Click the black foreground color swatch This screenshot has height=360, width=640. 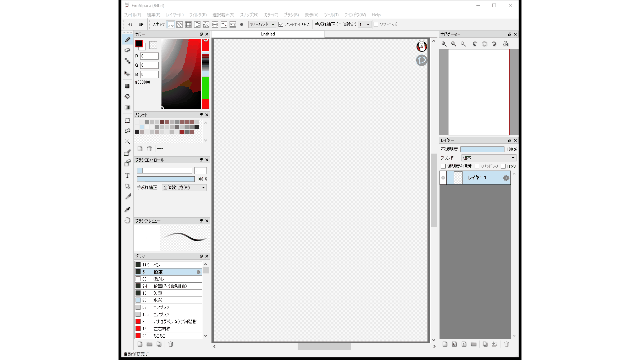pos(139,44)
